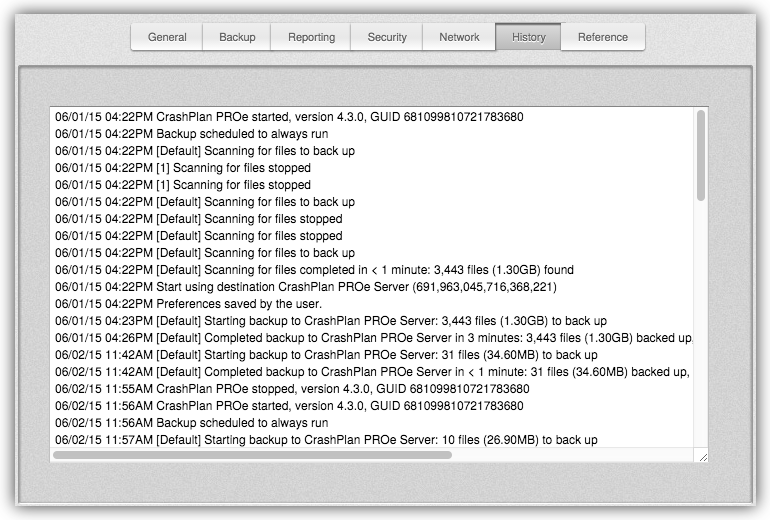770x520 pixels.
Task: Click the 04:22PM 'CrashPlan PROe started, version 4.3.0' line
Action: 289,117
